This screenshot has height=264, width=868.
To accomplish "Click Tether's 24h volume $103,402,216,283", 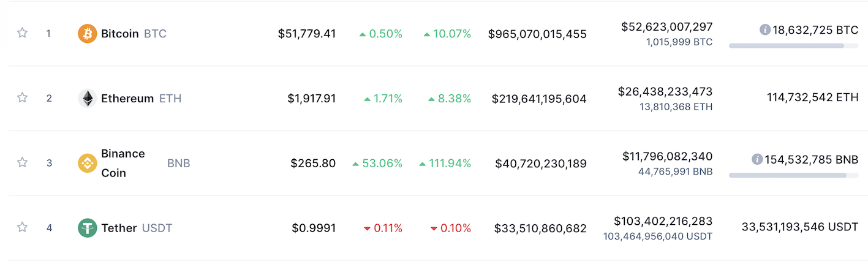I will (x=663, y=221).
